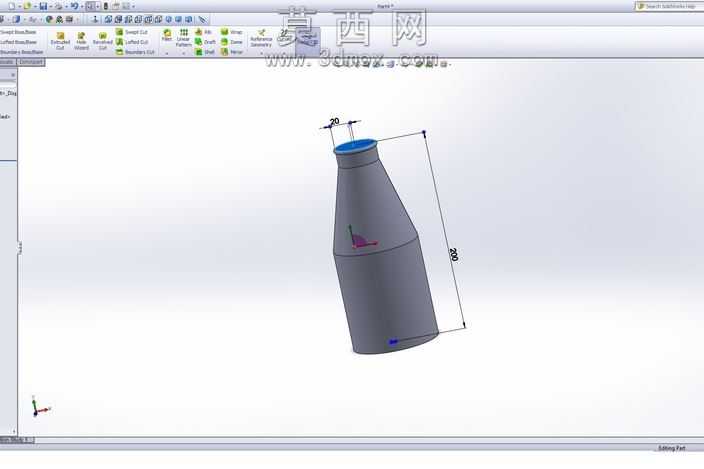Click the Dome feature
Image resolution: width=704 pixels, height=469 pixels.
[x=232, y=42]
